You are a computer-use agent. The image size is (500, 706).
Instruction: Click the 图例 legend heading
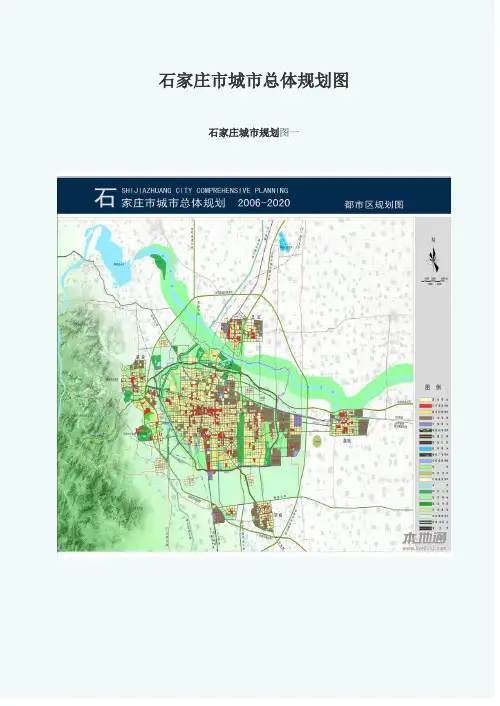(433, 387)
